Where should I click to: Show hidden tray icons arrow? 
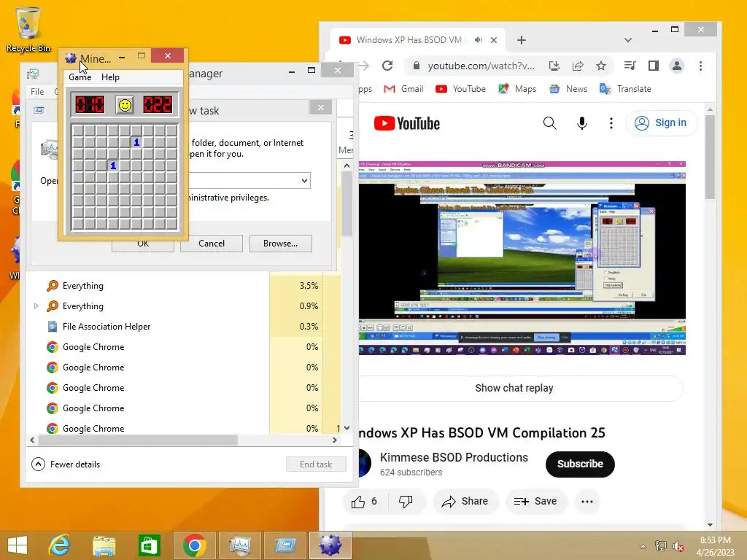click(x=643, y=546)
